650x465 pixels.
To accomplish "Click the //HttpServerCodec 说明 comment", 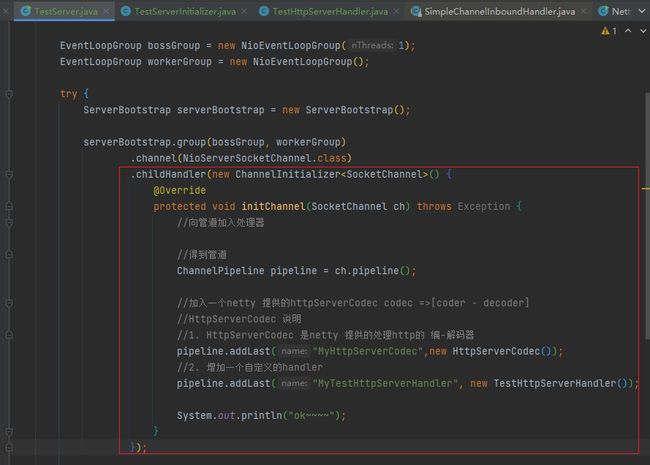I will tap(239, 319).
